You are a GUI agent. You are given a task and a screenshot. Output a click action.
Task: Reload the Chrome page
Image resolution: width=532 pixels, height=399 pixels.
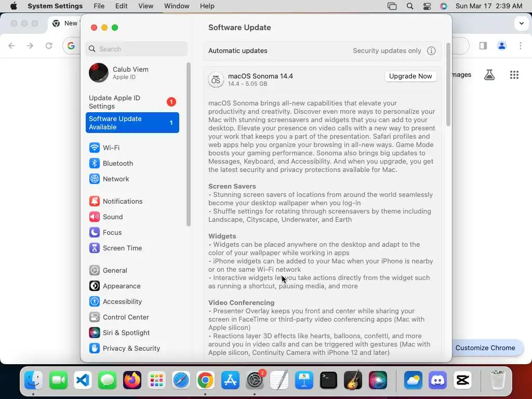pos(49,46)
